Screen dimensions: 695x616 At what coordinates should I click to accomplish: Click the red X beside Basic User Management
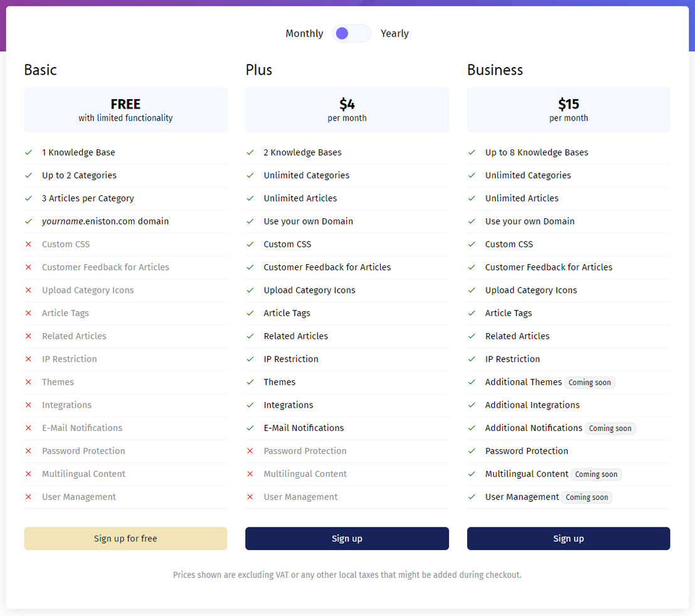[29, 497]
